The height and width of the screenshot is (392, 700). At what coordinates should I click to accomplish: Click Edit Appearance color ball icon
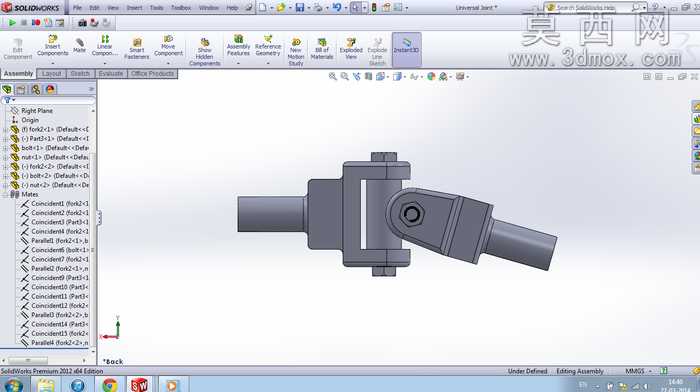431,77
